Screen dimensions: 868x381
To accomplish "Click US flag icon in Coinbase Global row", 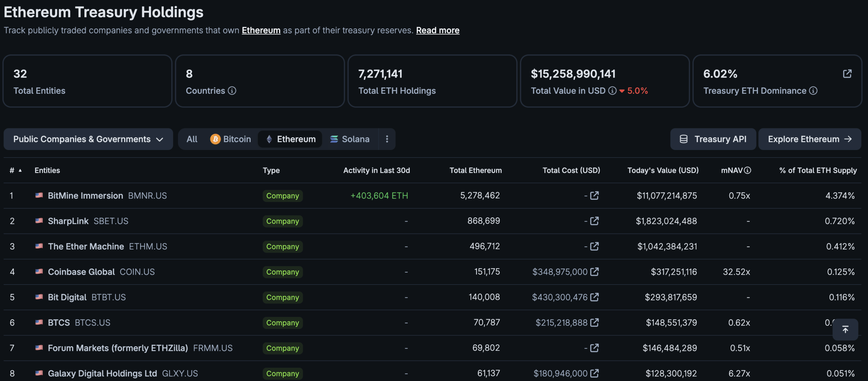I will pyautogui.click(x=39, y=271).
